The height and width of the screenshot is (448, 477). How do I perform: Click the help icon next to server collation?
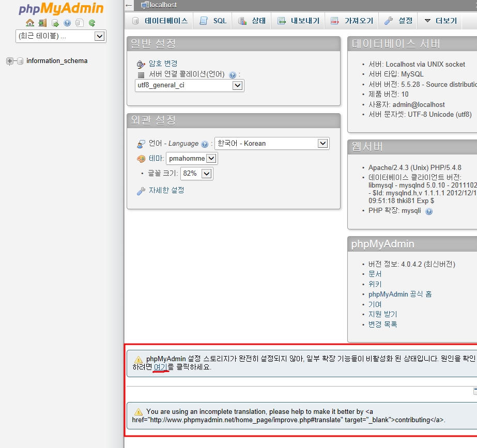(233, 75)
